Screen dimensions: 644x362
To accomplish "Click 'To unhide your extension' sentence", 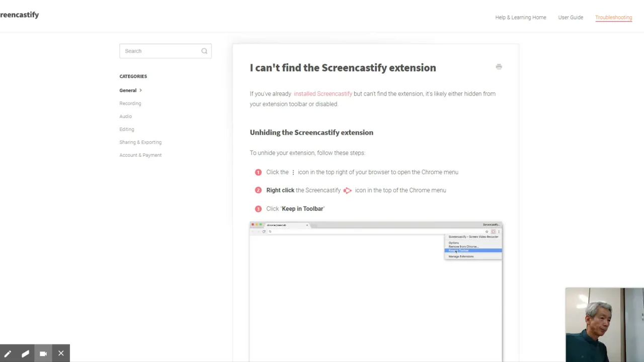I will point(307,153).
